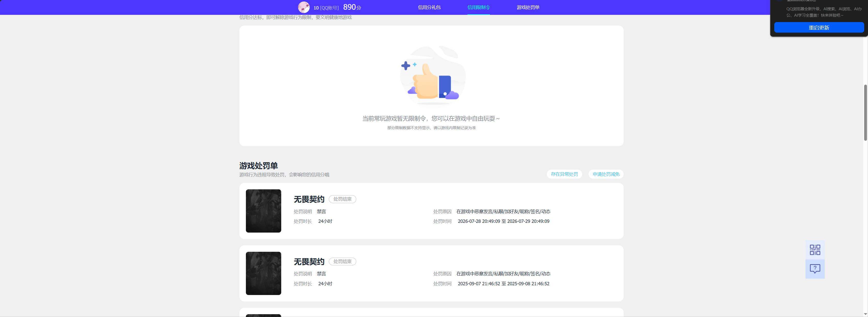The image size is (868, 317).
Task: Click the first 无畏契约 penalty title
Action: point(309,199)
